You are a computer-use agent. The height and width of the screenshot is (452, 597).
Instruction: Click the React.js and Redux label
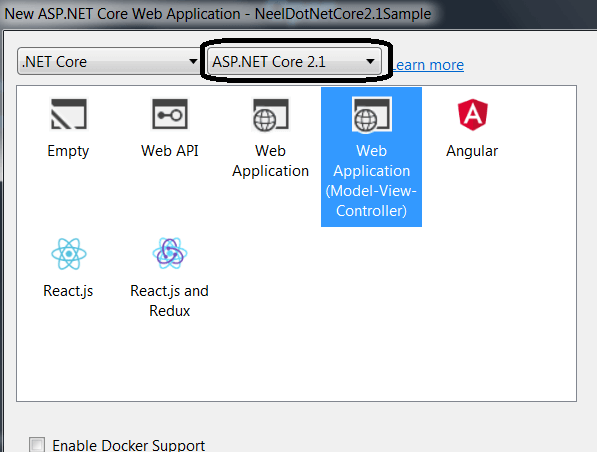(x=169, y=301)
